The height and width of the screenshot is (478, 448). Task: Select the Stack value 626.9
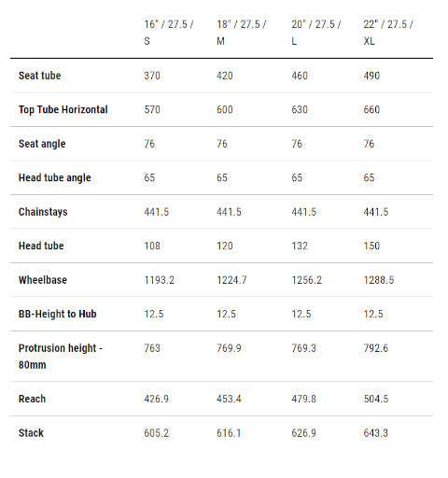(x=303, y=433)
